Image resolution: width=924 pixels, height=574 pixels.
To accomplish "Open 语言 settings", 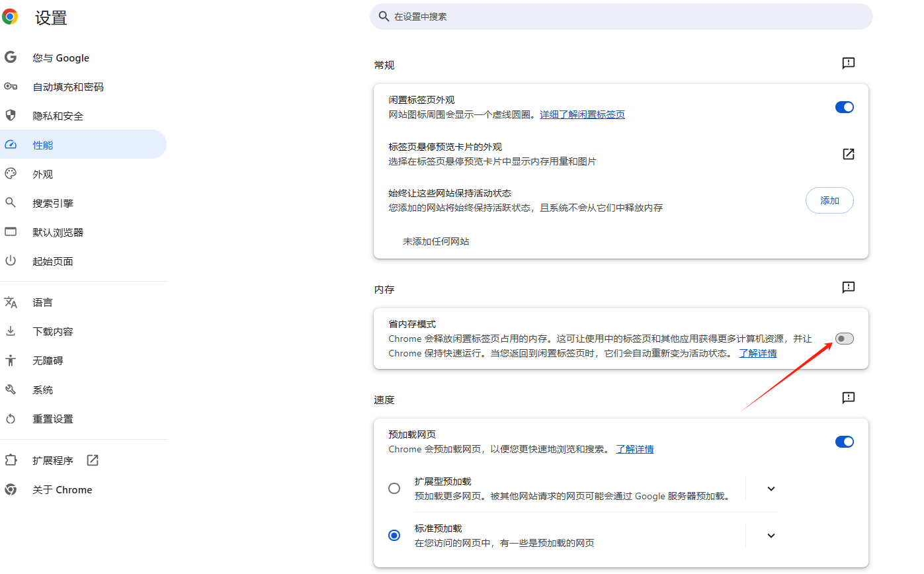I will (83, 302).
